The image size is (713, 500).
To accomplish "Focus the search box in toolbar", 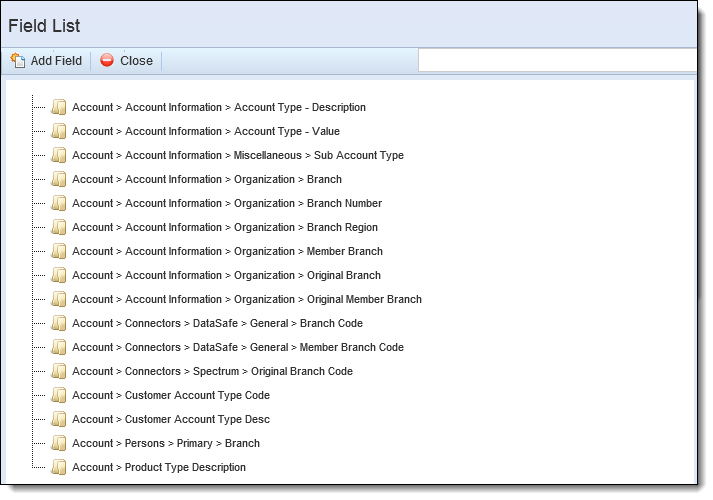I will pyautogui.click(x=557, y=60).
